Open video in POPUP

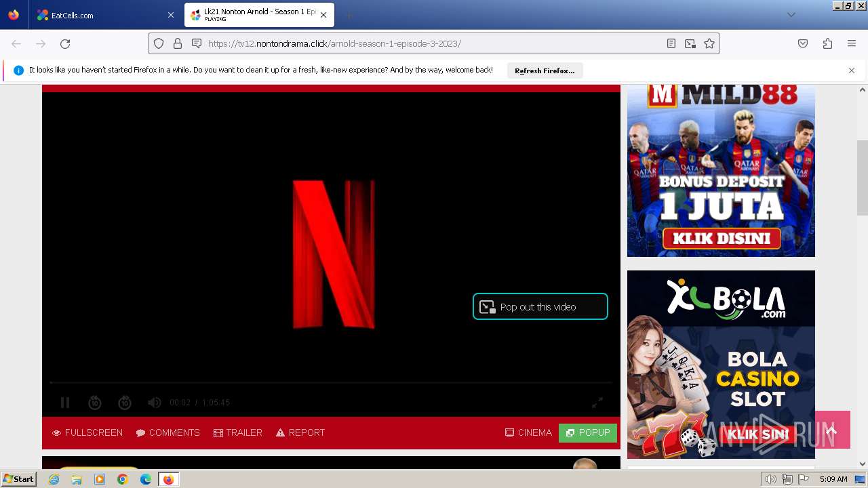point(588,432)
